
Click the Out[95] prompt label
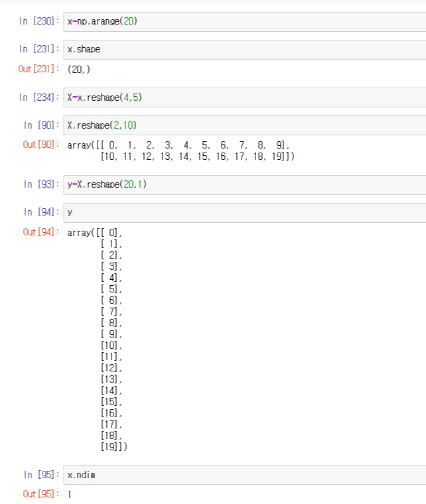coord(41,493)
